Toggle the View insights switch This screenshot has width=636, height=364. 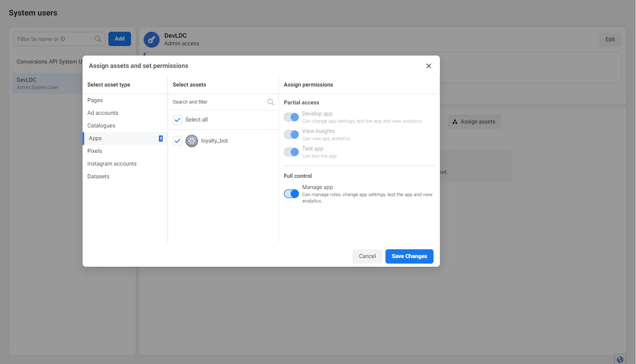(x=291, y=135)
